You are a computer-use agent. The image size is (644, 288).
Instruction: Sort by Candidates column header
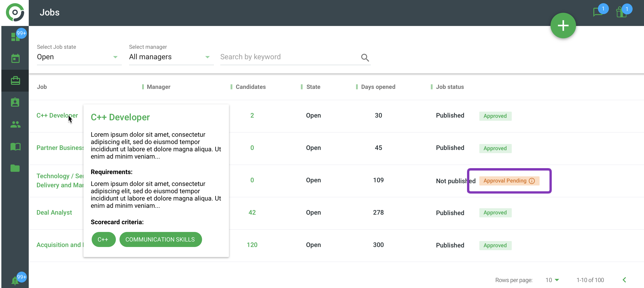click(x=250, y=87)
